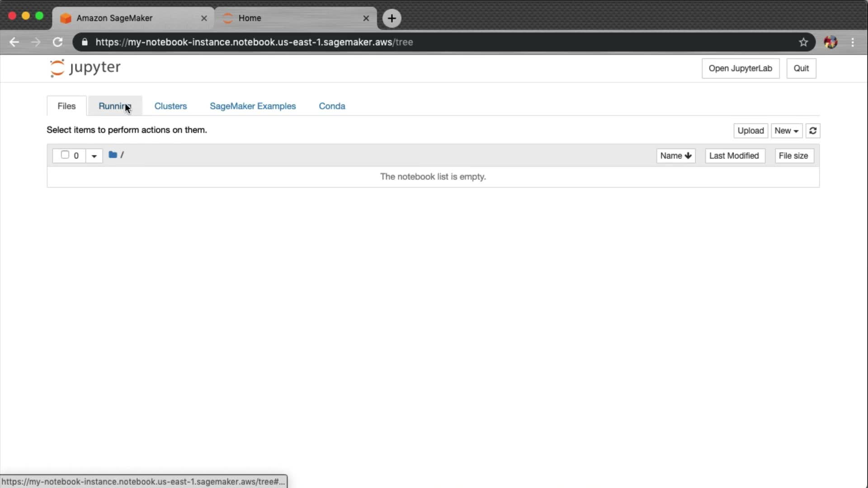Viewport: 868px width, 488px height.
Task: Click the root folder icon
Action: (113, 155)
